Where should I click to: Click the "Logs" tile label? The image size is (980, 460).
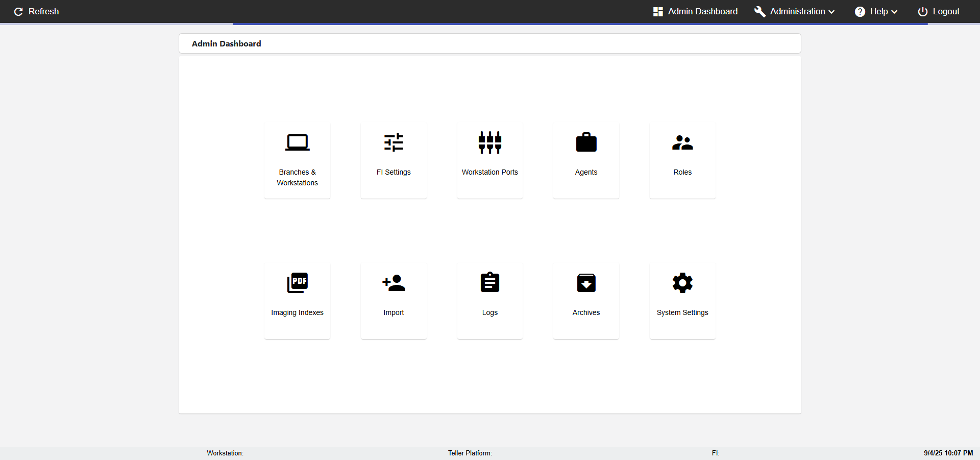[490, 312]
